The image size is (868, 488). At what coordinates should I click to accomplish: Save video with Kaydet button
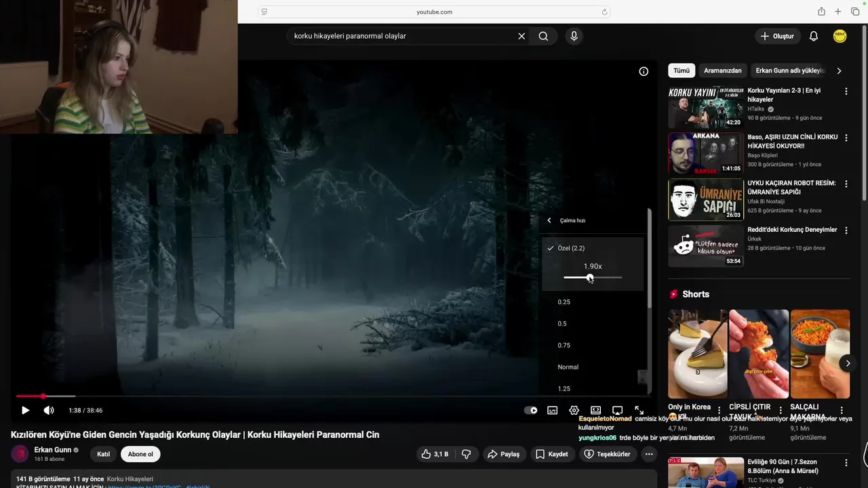552,454
